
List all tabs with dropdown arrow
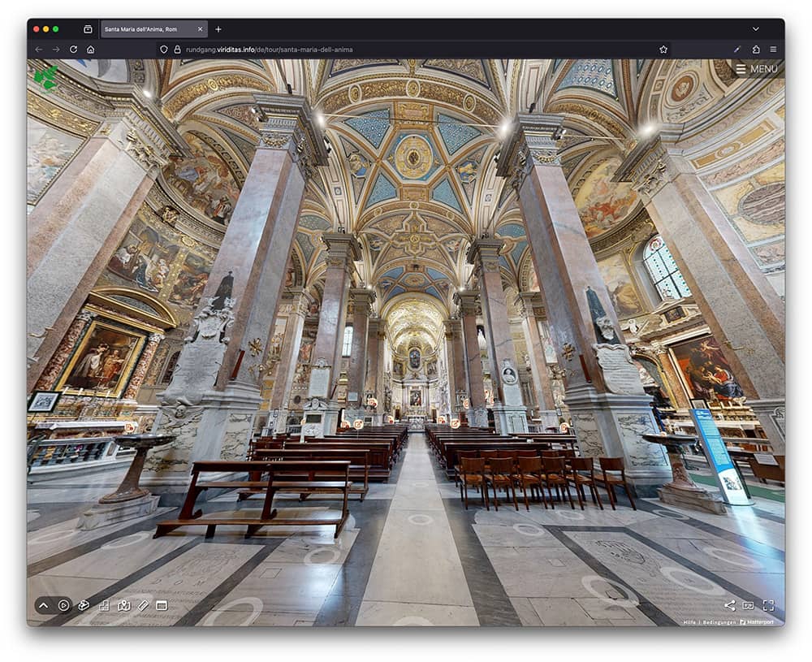point(755,29)
